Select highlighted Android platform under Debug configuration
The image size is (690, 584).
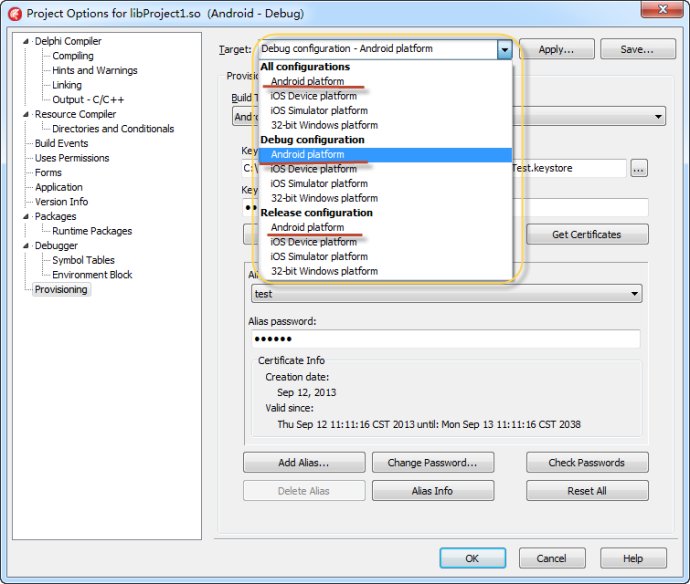tap(385, 154)
